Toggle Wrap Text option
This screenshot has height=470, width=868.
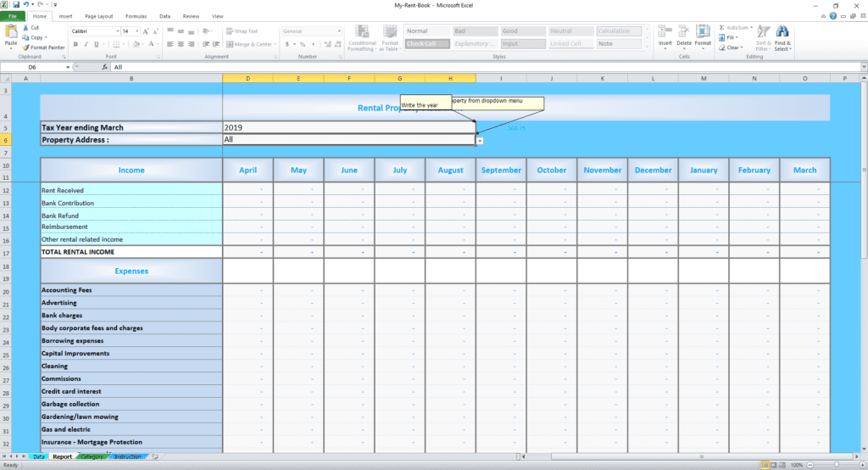coord(242,31)
